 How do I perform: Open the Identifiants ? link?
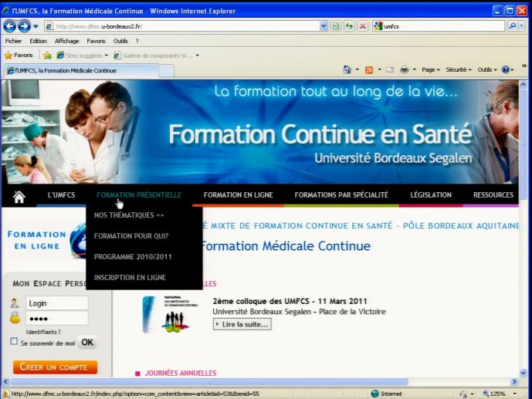tap(43, 332)
